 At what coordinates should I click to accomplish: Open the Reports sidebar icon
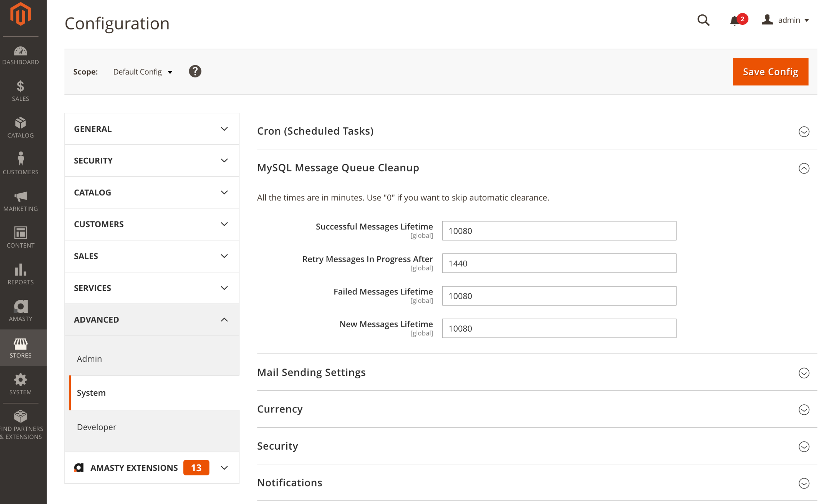[x=21, y=273]
